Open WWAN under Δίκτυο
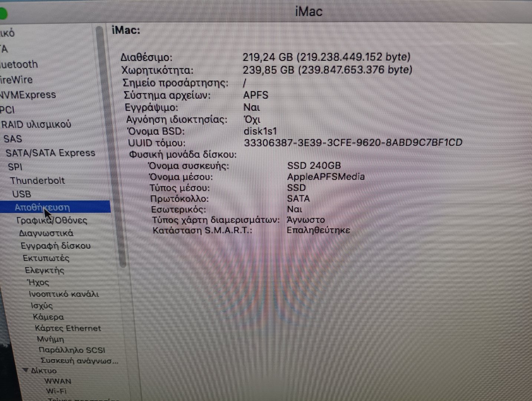Image resolution: width=532 pixels, height=401 pixels. 58,381
